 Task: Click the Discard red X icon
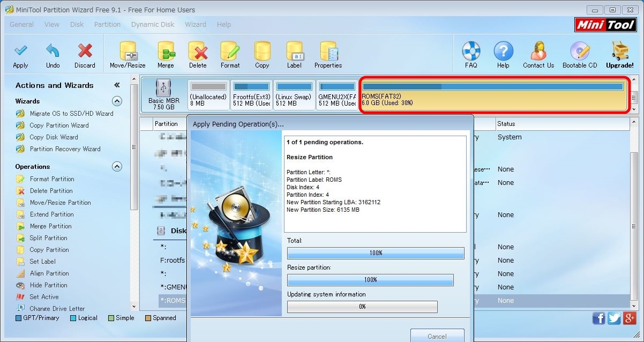(x=85, y=51)
